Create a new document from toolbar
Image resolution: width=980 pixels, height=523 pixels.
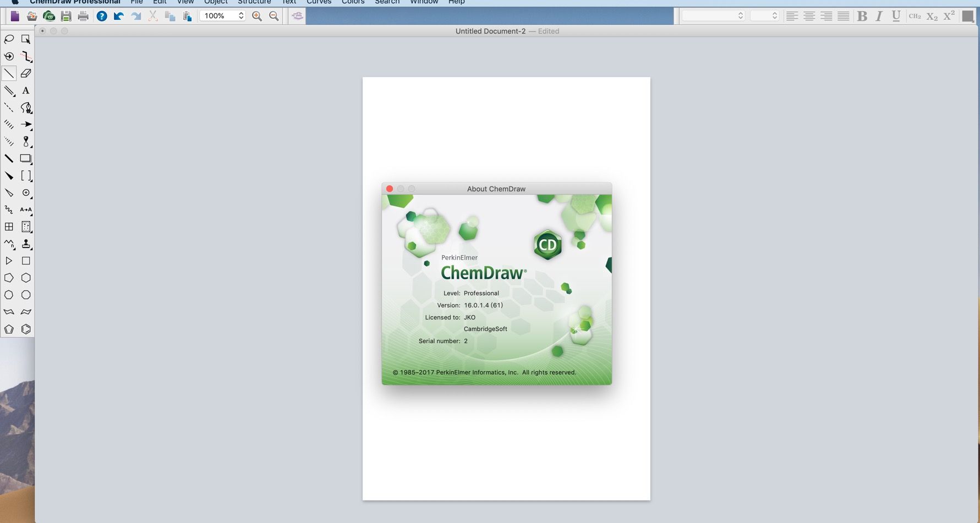(15, 16)
